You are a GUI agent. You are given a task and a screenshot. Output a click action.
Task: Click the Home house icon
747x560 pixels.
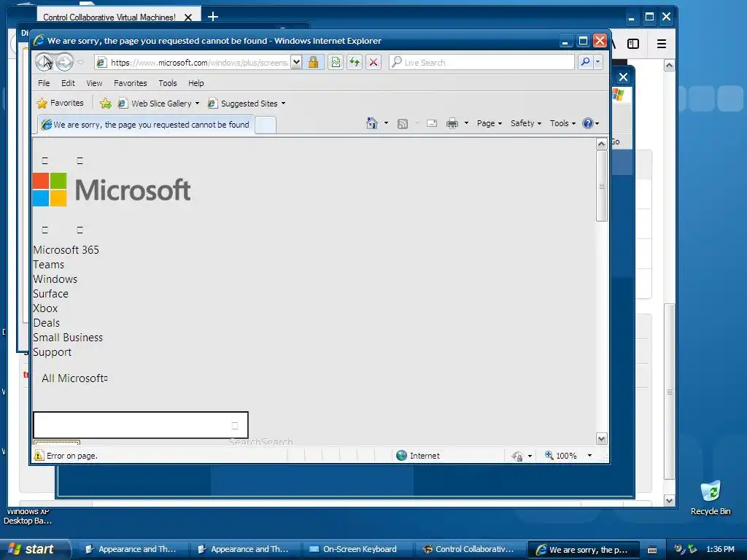tap(371, 123)
